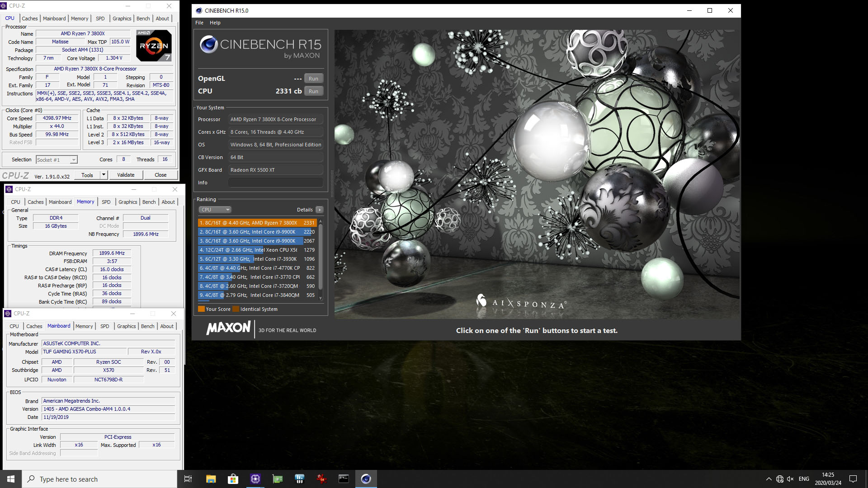Click the CPU-Z Mainboard window title icon

click(8, 313)
